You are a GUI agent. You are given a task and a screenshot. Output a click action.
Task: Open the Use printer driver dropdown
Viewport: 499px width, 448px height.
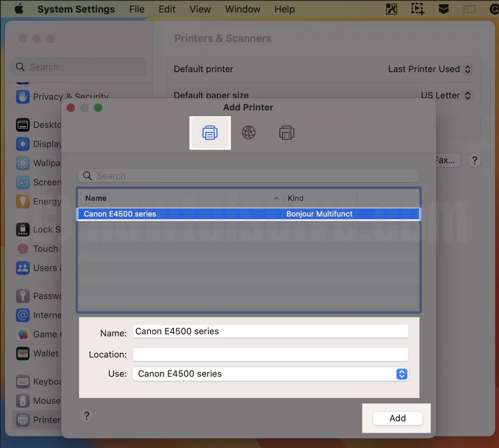click(x=401, y=374)
